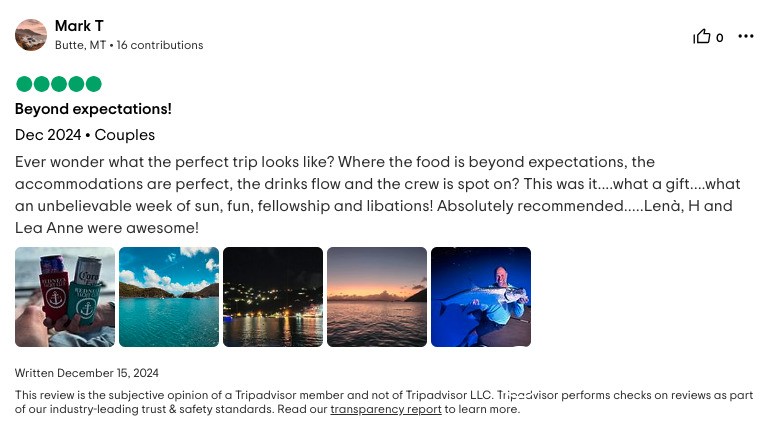The height and width of the screenshot is (428, 774).
Task: Click the helpful vote count number
Action: coord(720,38)
